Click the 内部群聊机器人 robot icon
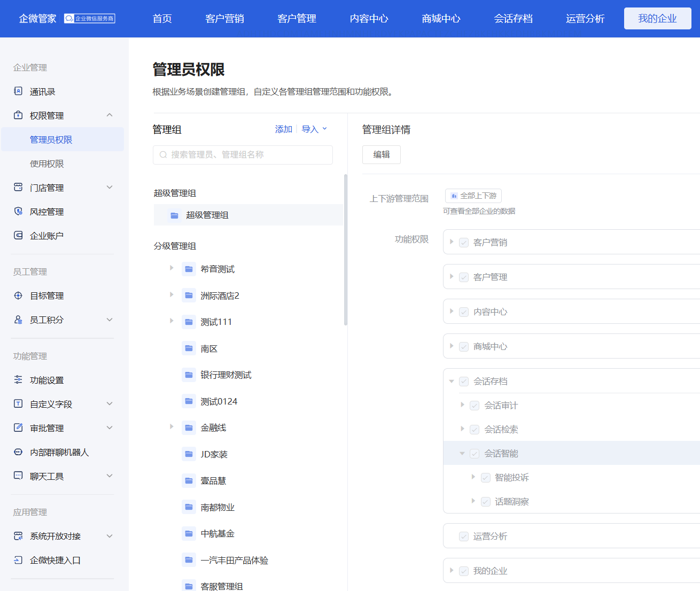 [x=18, y=452]
